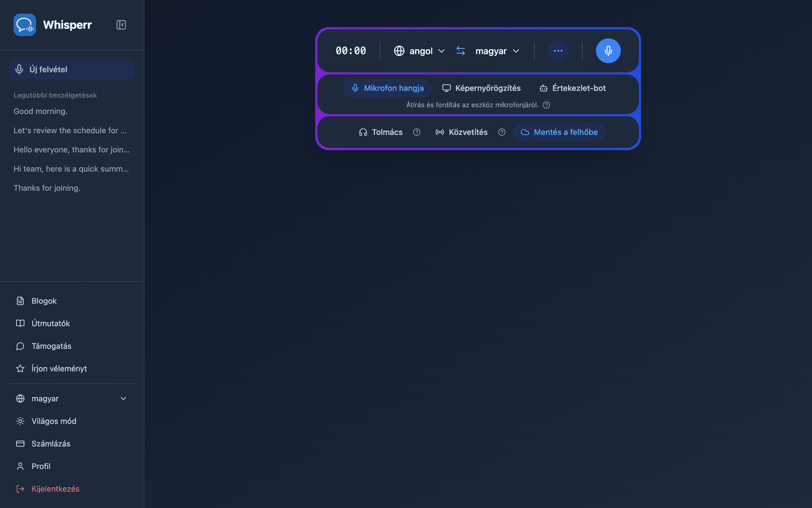
Task: Show Tolmács help tooltip icon
Action: (417, 132)
